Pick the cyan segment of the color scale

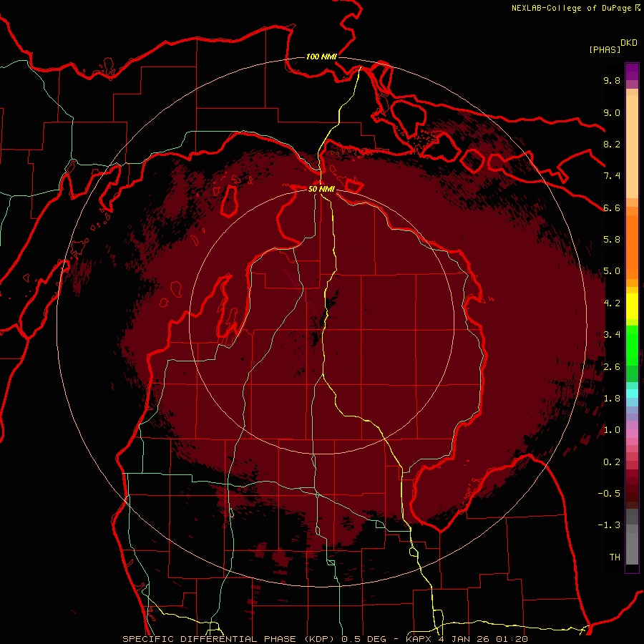[x=632, y=394]
